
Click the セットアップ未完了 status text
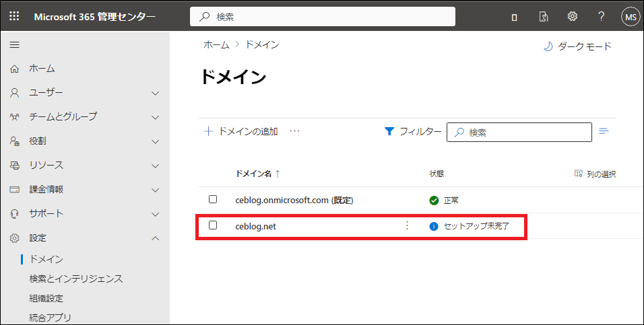(476, 226)
